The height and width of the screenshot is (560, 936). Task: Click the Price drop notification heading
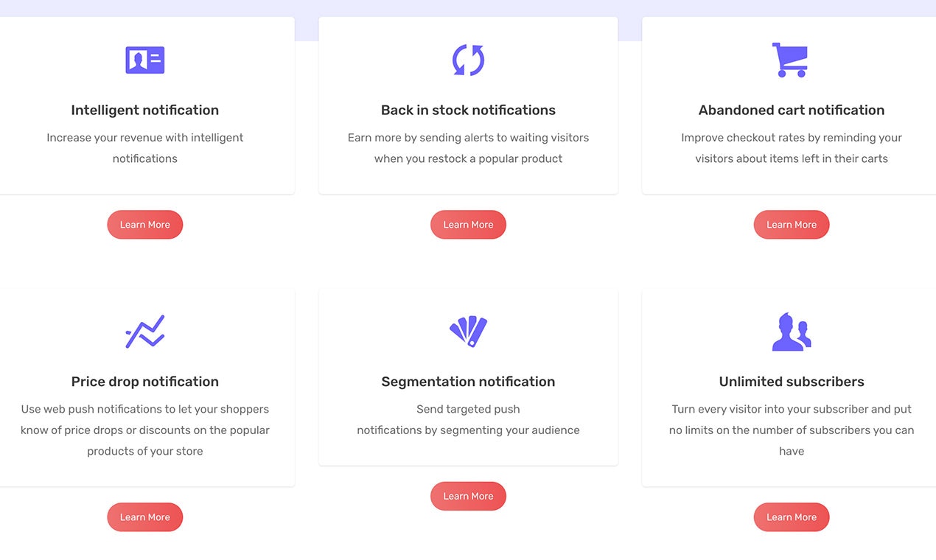(x=144, y=382)
